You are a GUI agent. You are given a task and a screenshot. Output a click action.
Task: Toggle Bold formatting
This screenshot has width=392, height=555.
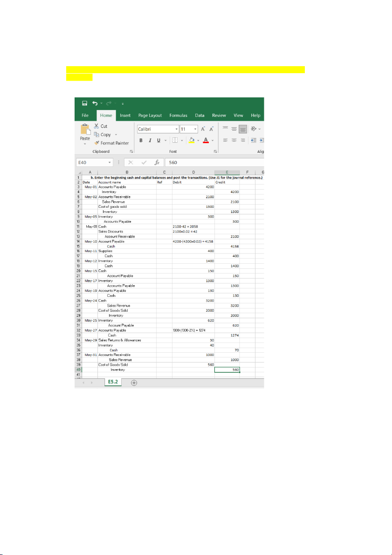pos(140,140)
